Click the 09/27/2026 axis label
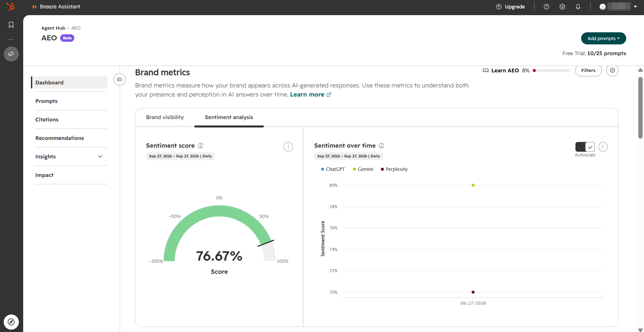The height and width of the screenshot is (332, 644). coord(473,303)
